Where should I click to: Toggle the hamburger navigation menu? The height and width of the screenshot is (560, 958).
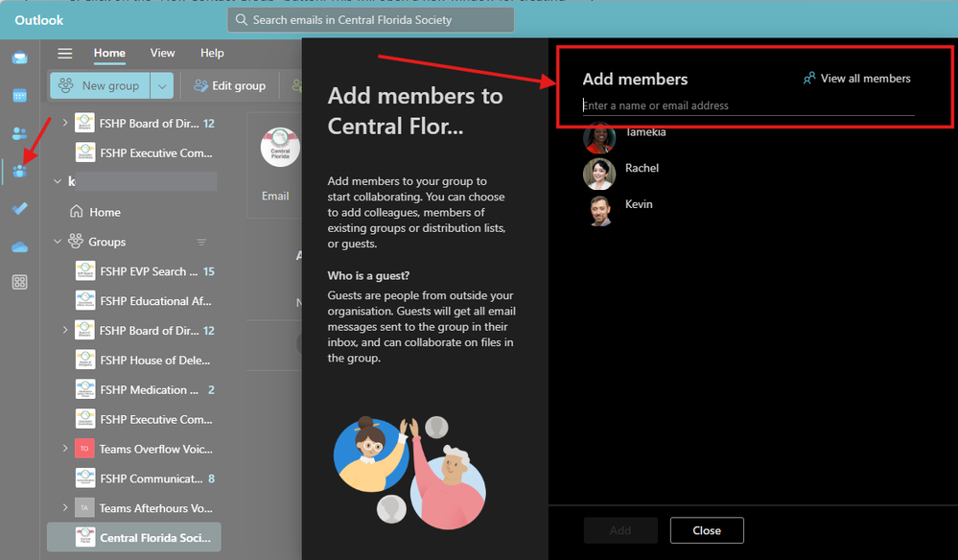[65, 53]
